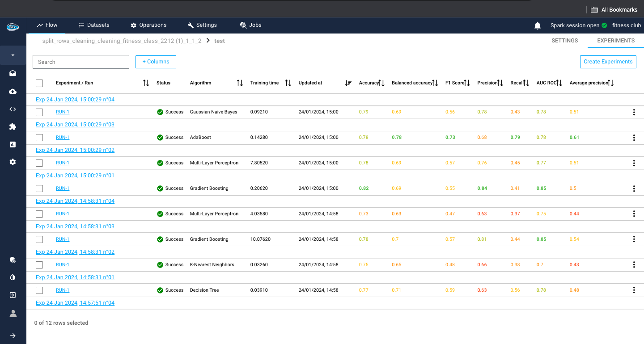Sort by the Accuracy column arrows
Image resolution: width=644 pixels, height=344 pixels.
click(x=381, y=83)
